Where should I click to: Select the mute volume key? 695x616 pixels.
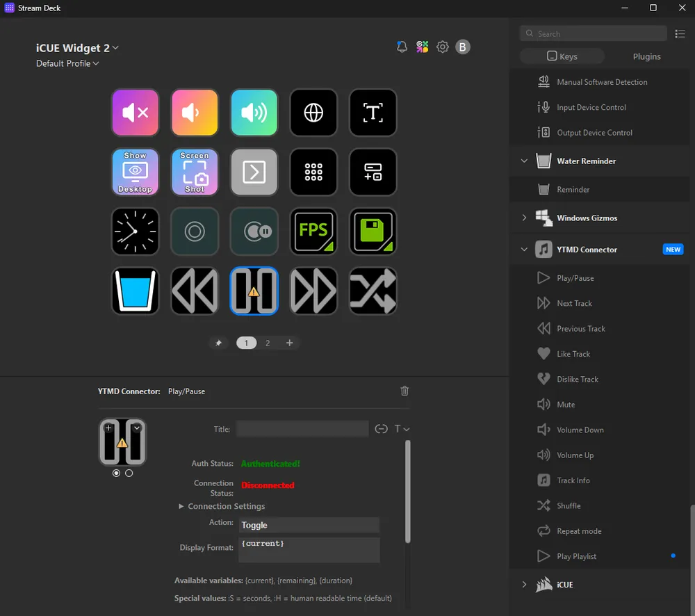(136, 113)
